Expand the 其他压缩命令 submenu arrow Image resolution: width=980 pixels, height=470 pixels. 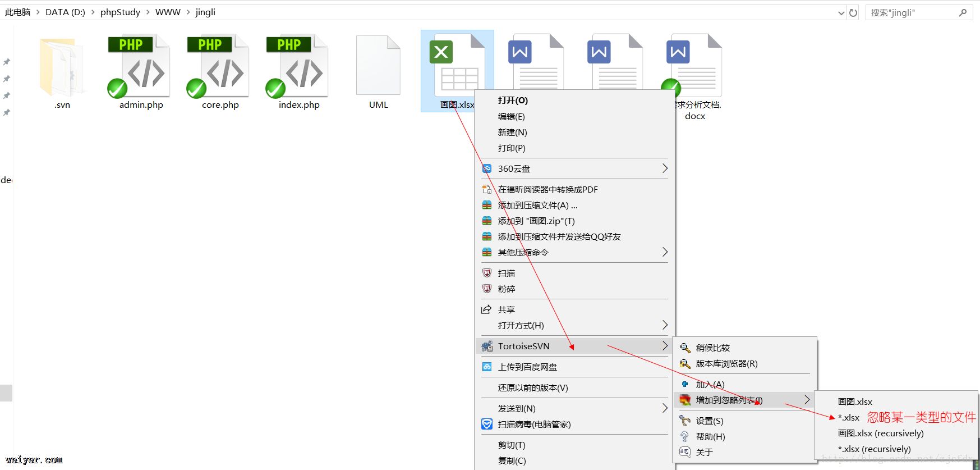(x=665, y=252)
